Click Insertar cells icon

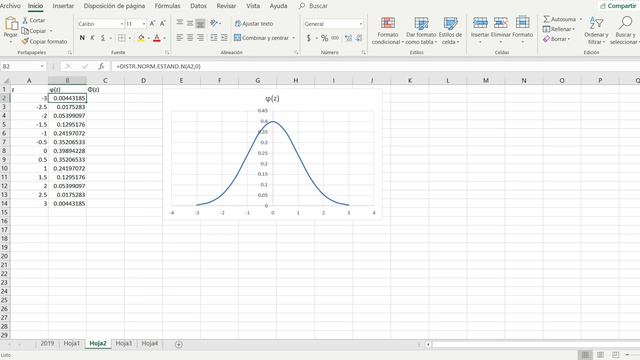pos(480,22)
